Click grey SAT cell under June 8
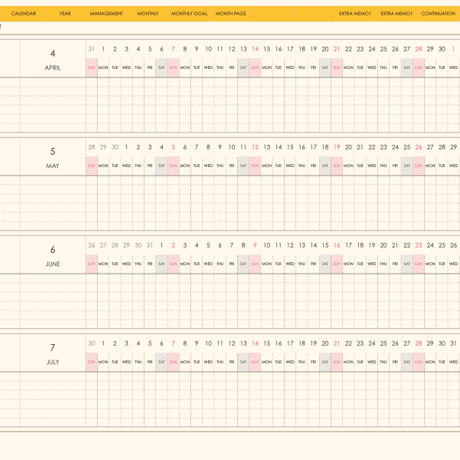Screen dimensions: 460x460 243,264
